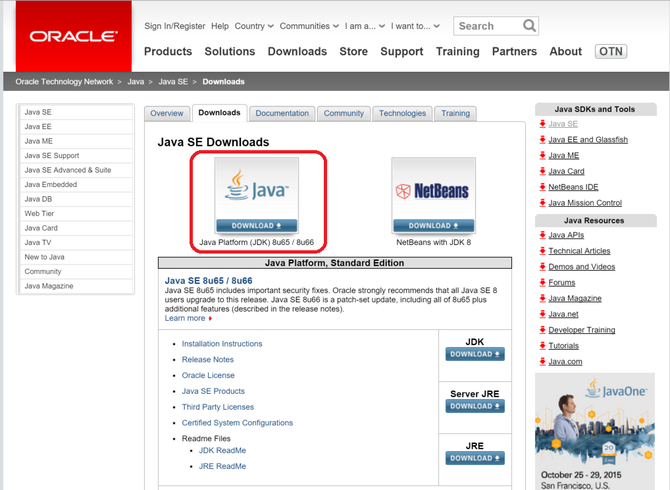
Task: Open JDK ReadMe link
Action: (x=222, y=450)
